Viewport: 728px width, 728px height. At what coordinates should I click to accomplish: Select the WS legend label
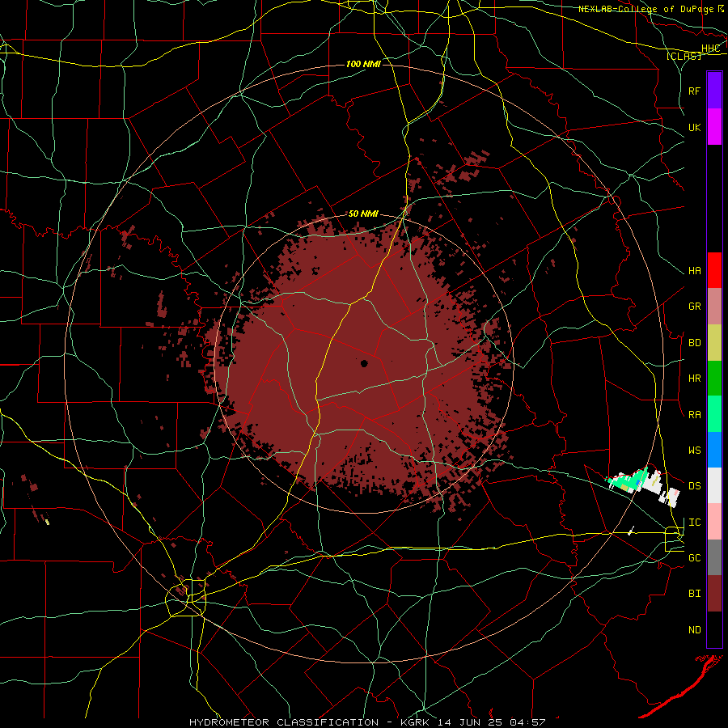(694, 451)
